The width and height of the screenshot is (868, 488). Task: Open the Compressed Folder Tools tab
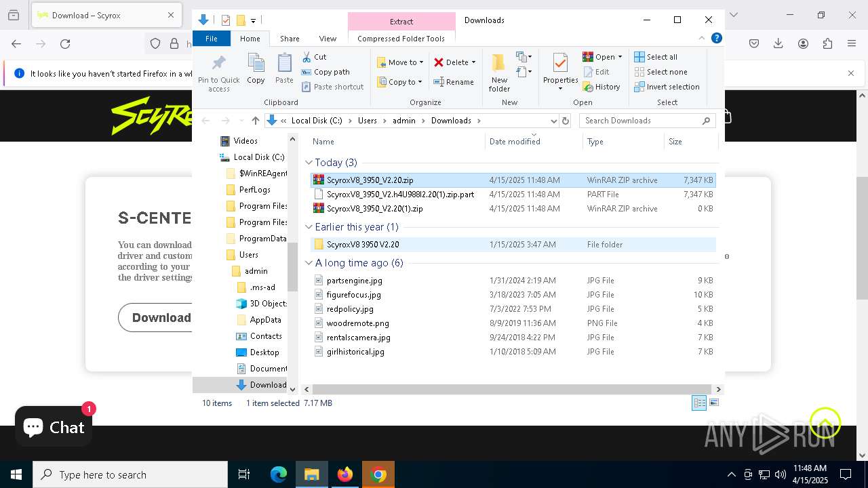tap(401, 39)
